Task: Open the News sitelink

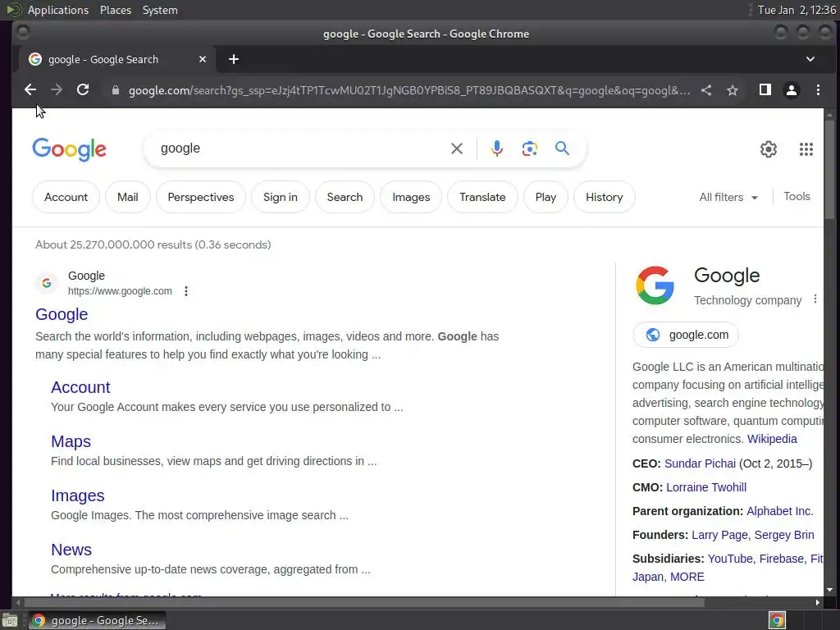Action: pos(71,550)
